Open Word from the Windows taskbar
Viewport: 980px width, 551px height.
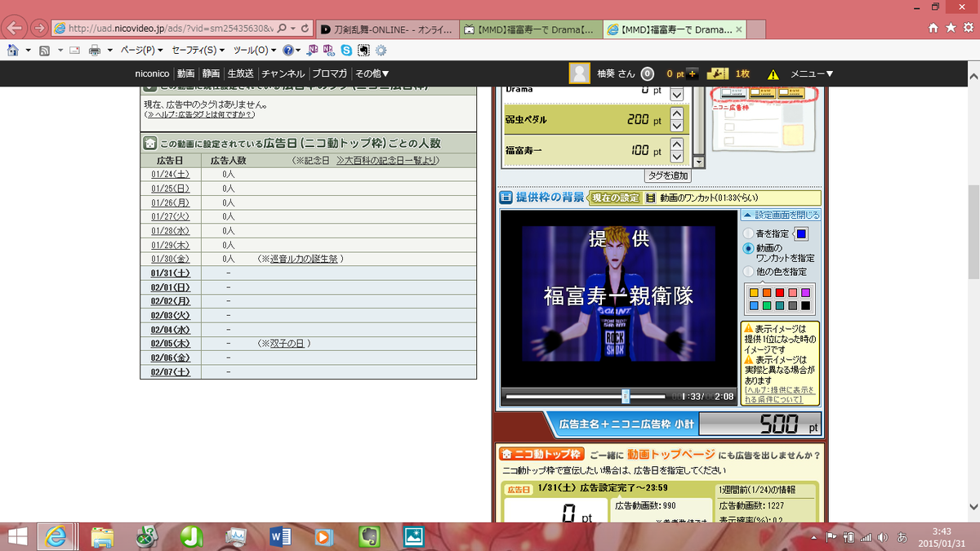pyautogui.click(x=281, y=536)
